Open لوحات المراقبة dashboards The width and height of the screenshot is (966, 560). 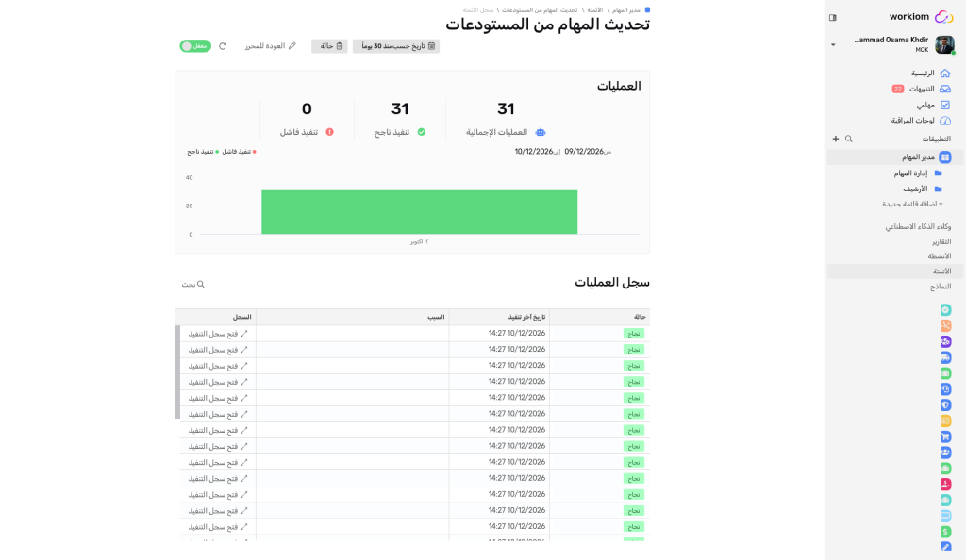pyautogui.click(x=922, y=121)
